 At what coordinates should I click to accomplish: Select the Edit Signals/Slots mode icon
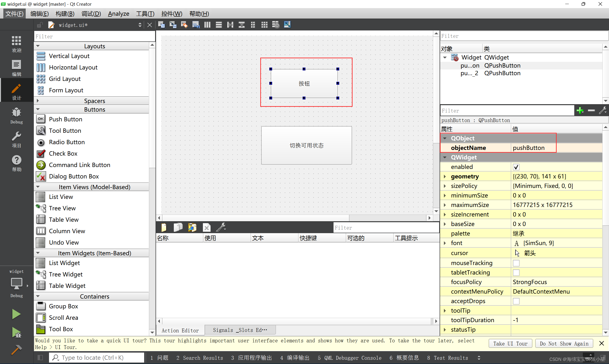[x=173, y=25]
